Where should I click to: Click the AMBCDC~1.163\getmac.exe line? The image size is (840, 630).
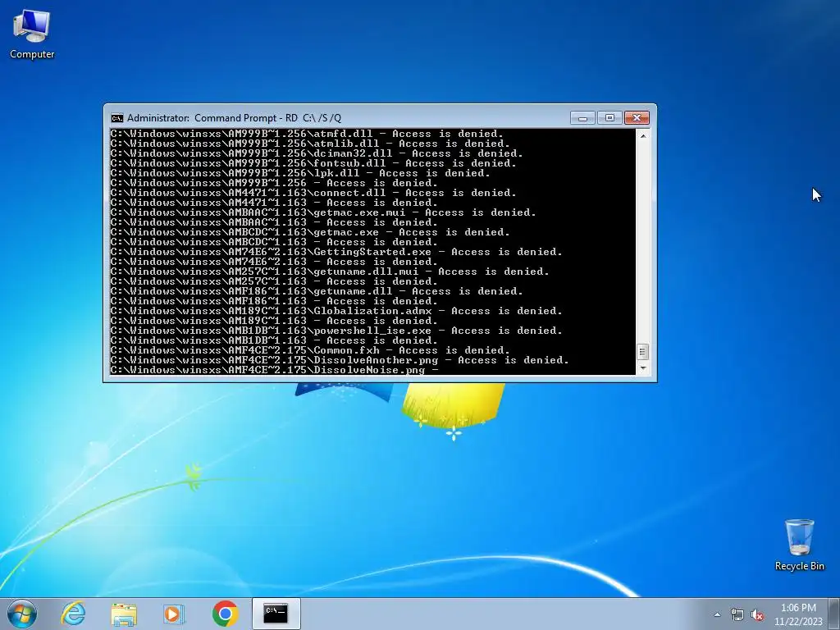pyautogui.click(x=310, y=232)
